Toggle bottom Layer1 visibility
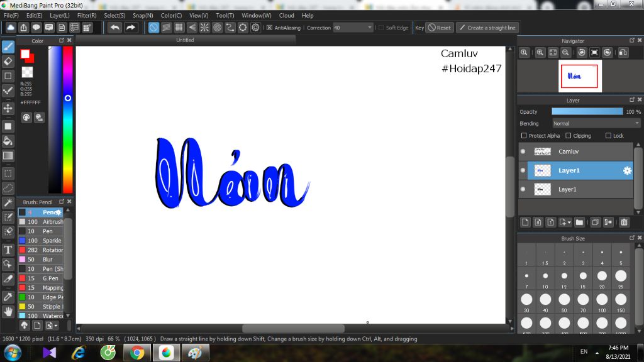644x362 pixels. [x=523, y=189]
